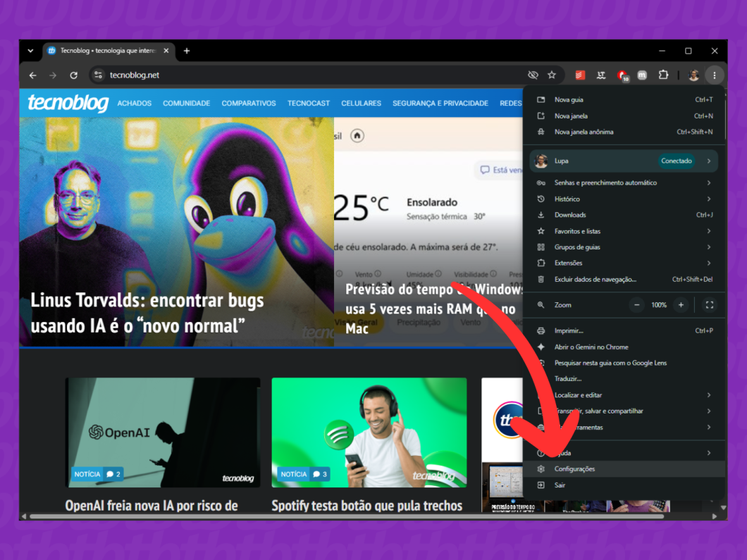Viewport: 747px width, 560px height.
Task: Select Nova janela menu entry
Action: 624,116
